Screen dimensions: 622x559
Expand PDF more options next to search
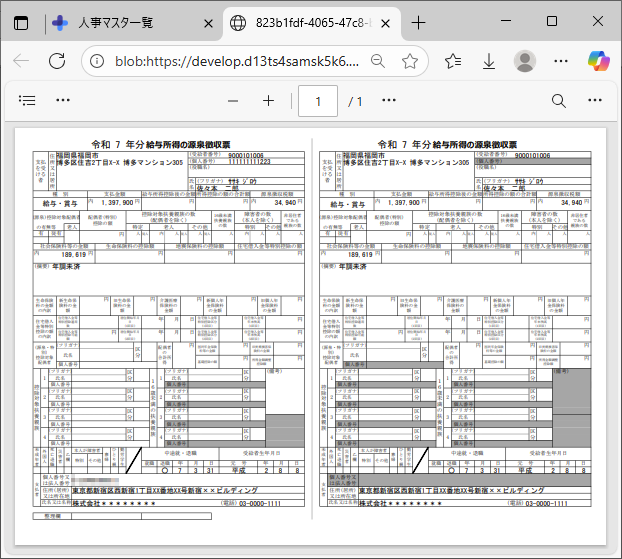(595, 101)
